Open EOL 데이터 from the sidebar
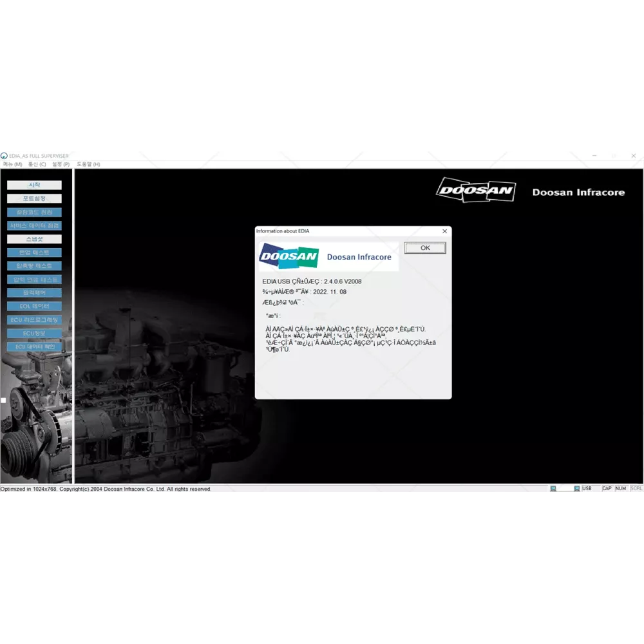644x644 pixels. pos(34,306)
